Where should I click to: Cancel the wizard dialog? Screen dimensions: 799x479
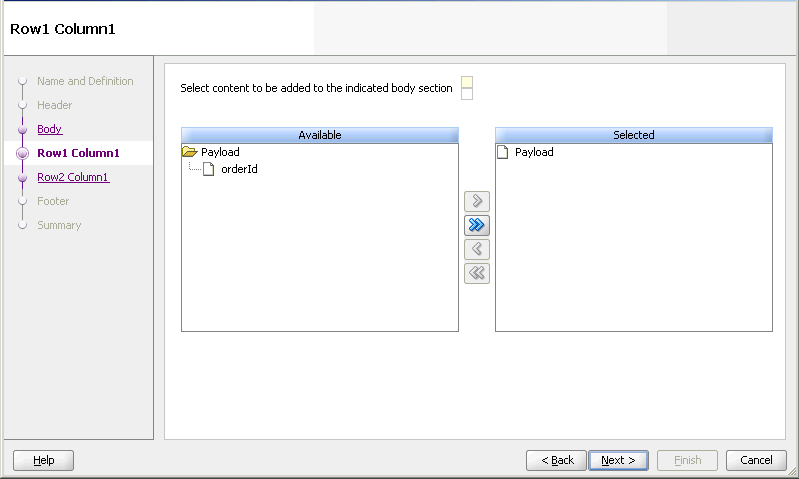click(756, 460)
